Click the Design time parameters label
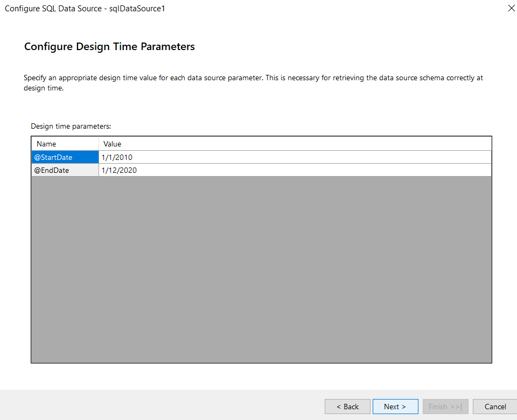 pyautogui.click(x=71, y=126)
